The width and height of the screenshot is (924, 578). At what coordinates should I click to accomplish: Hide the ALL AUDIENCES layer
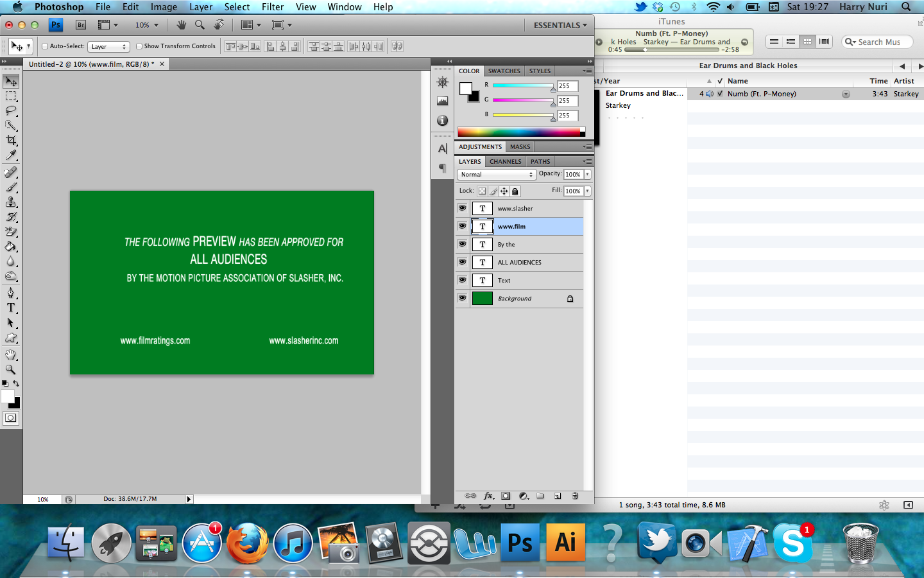[462, 262]
